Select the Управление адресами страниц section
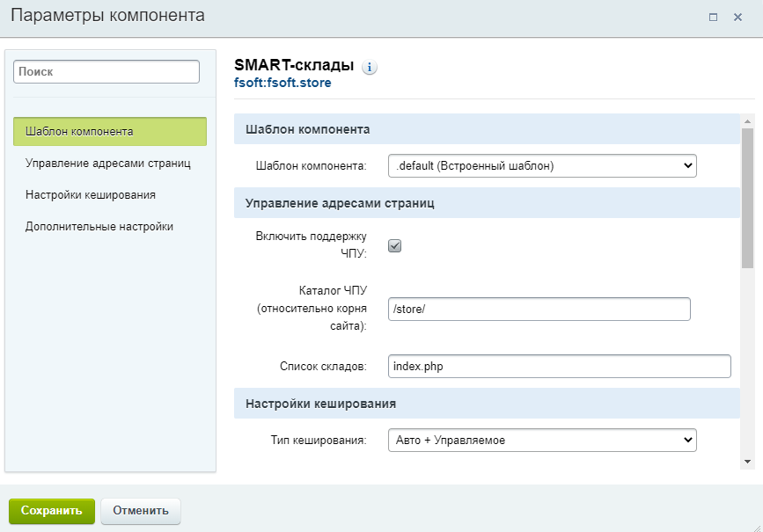Screen dimensions: 763x532 [106, 163]
